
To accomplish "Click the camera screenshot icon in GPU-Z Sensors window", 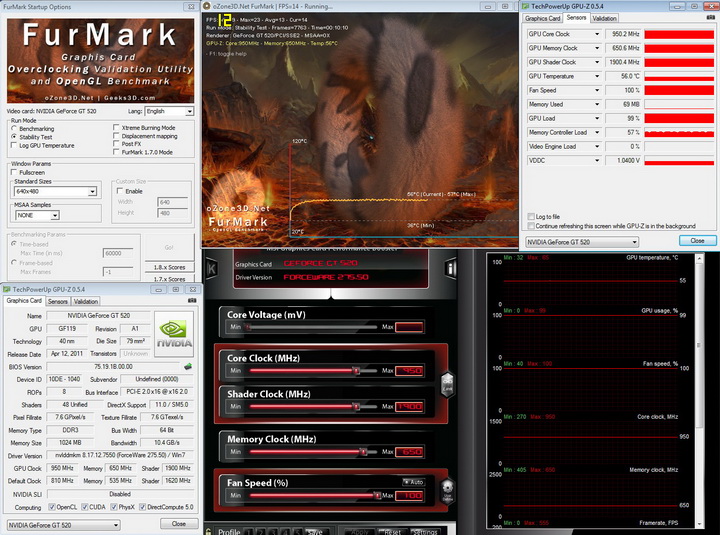I will 710,17.
